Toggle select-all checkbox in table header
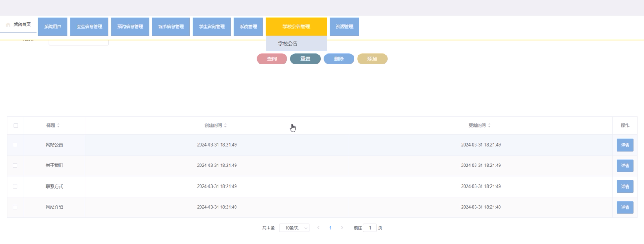Viewport: 644px width, 244px height. click(x=15, y=125)
